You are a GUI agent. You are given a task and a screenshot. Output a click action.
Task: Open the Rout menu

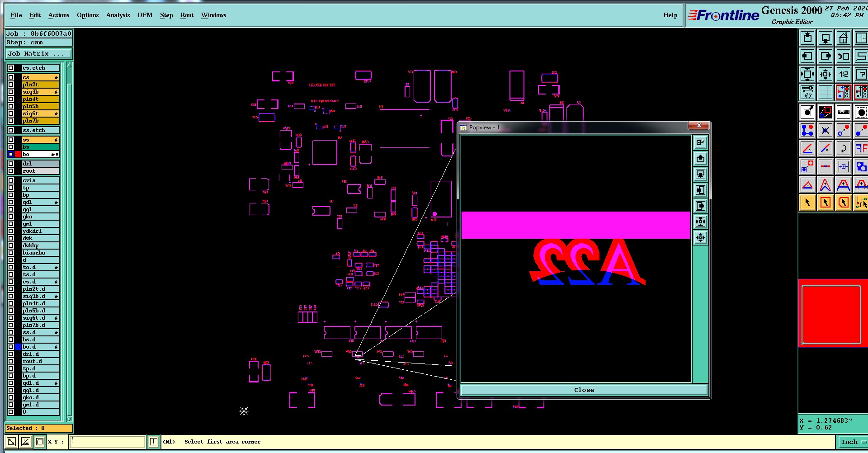coord(187,15)
